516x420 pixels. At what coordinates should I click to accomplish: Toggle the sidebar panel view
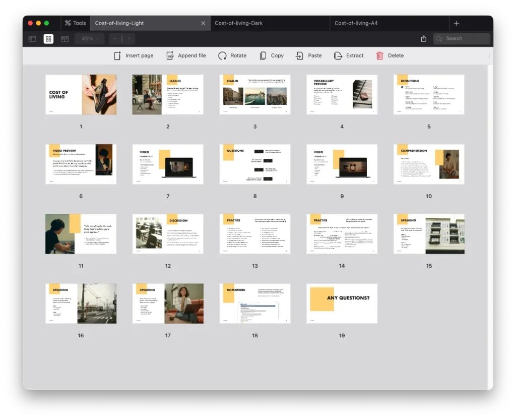(32, 39)
